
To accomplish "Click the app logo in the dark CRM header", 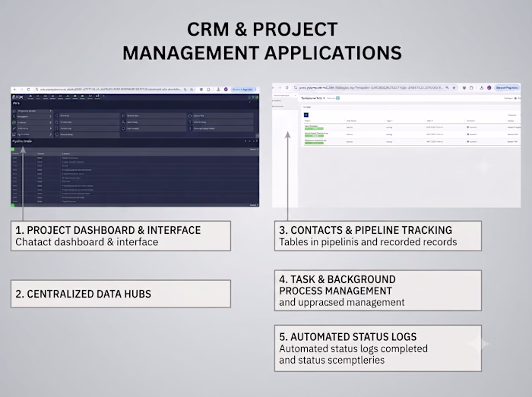I will pyautogui.click(x=17, y=97).
